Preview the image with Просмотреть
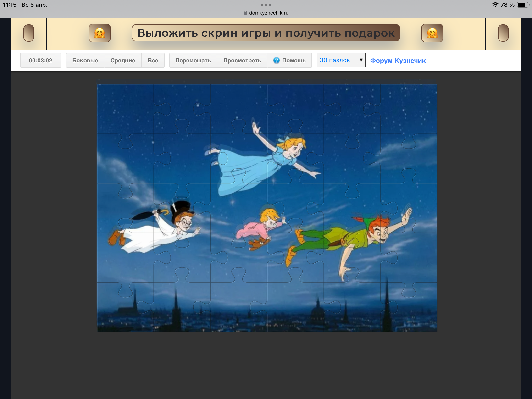532x399 pixels. pos(242,60)
